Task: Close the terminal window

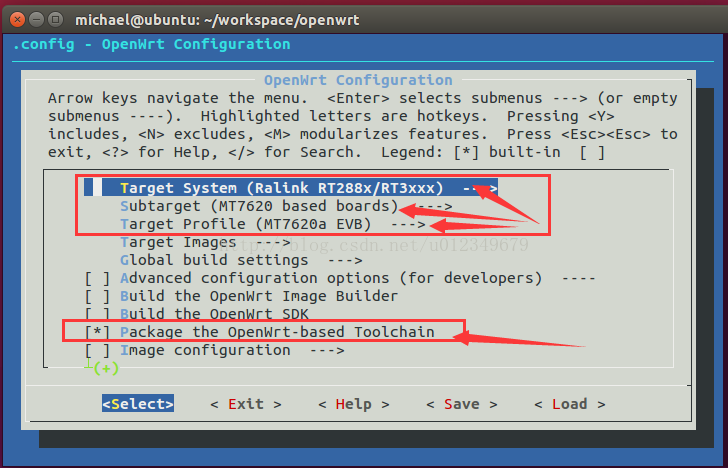Action: 17,20
